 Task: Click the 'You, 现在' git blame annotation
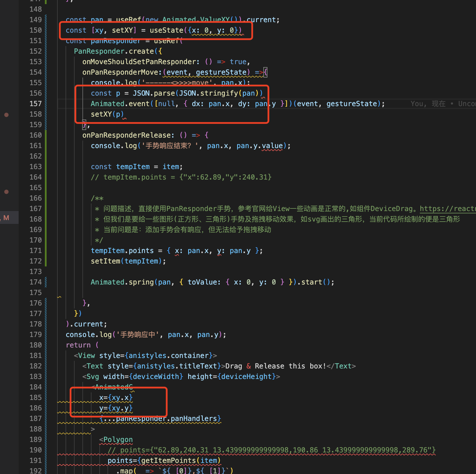[x=428, y=104]
